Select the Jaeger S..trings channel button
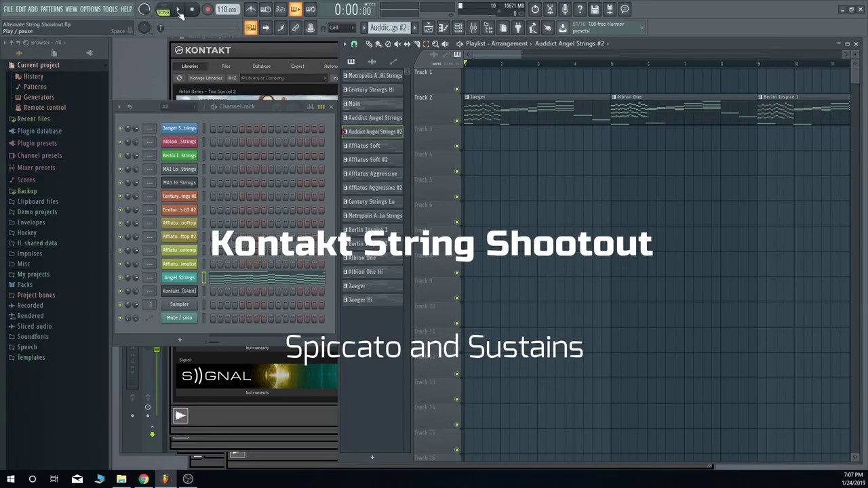868x488 pixels. 179,128
